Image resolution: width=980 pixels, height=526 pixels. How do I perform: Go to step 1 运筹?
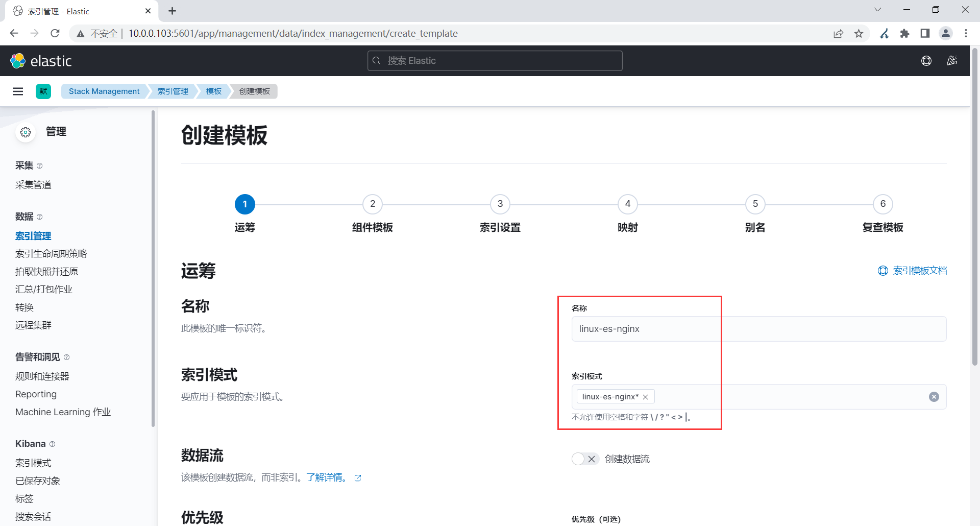click(x=245, y=204)
